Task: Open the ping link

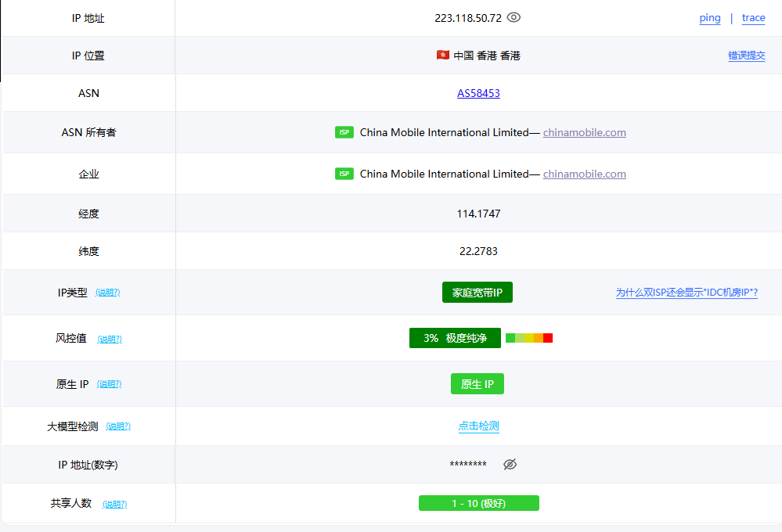Action: coord(710,18)
